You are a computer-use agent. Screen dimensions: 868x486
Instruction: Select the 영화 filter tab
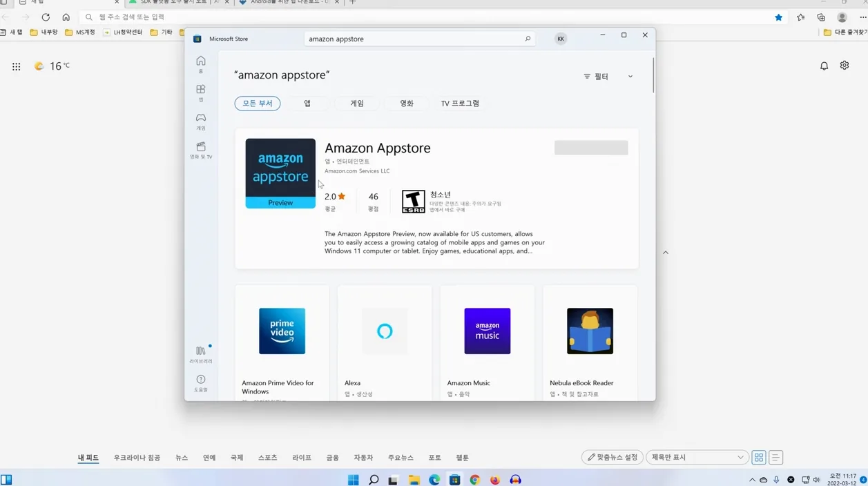point(407,104)
